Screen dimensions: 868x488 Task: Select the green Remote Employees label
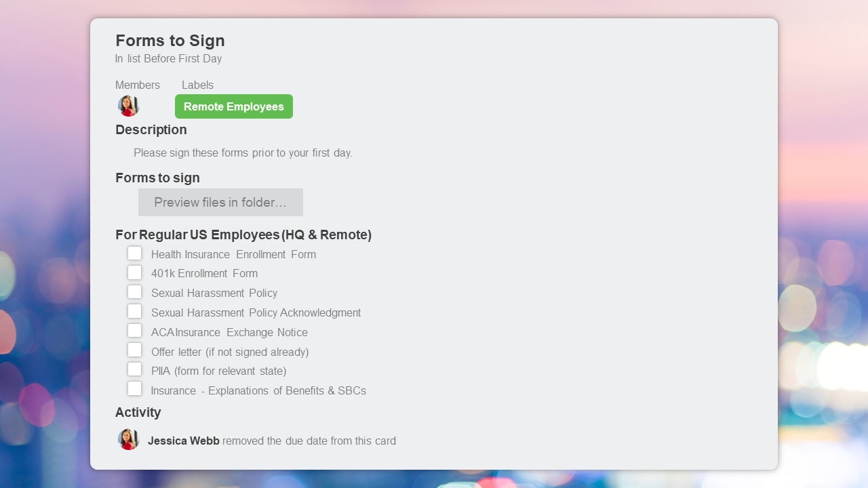pos(233,106)
